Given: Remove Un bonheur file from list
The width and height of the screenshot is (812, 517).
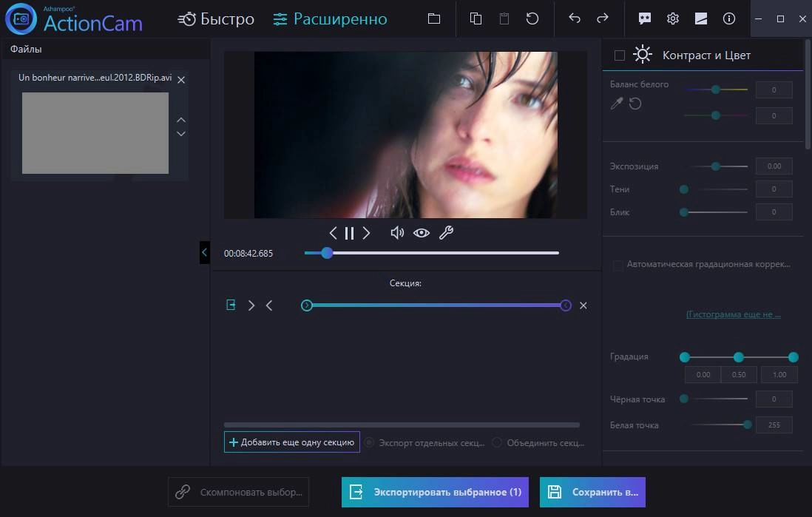Looking at the screenshot, I should point(181,80).
